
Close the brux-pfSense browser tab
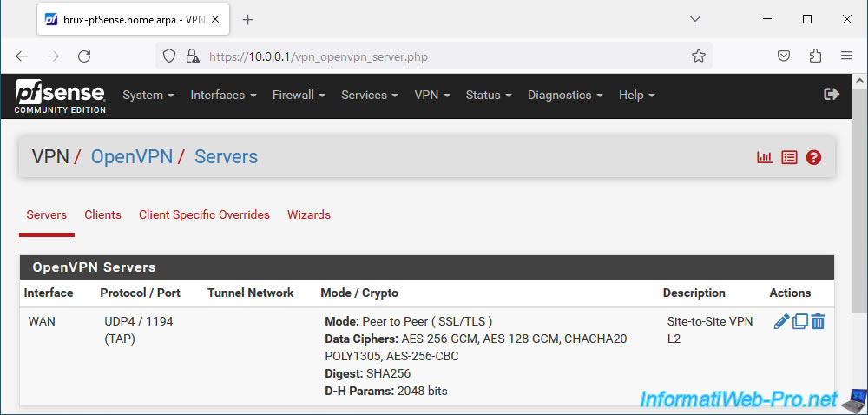215,19
